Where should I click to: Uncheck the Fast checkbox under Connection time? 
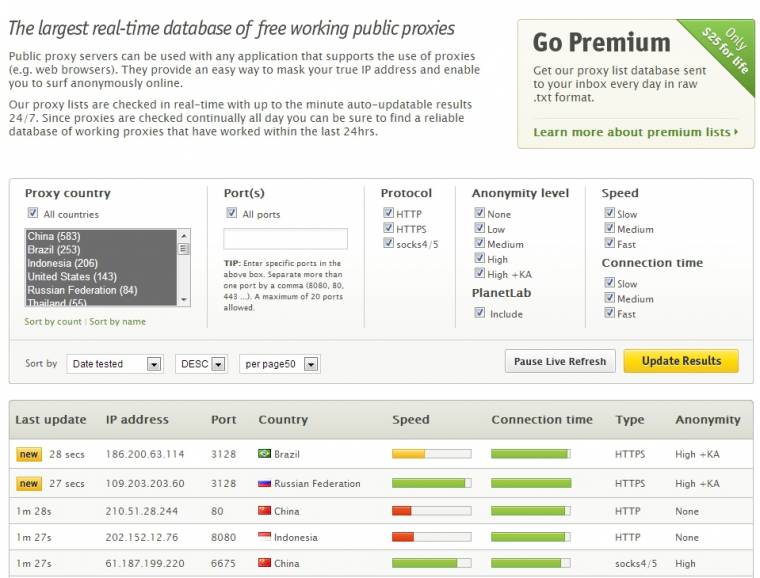pos(609,312)
